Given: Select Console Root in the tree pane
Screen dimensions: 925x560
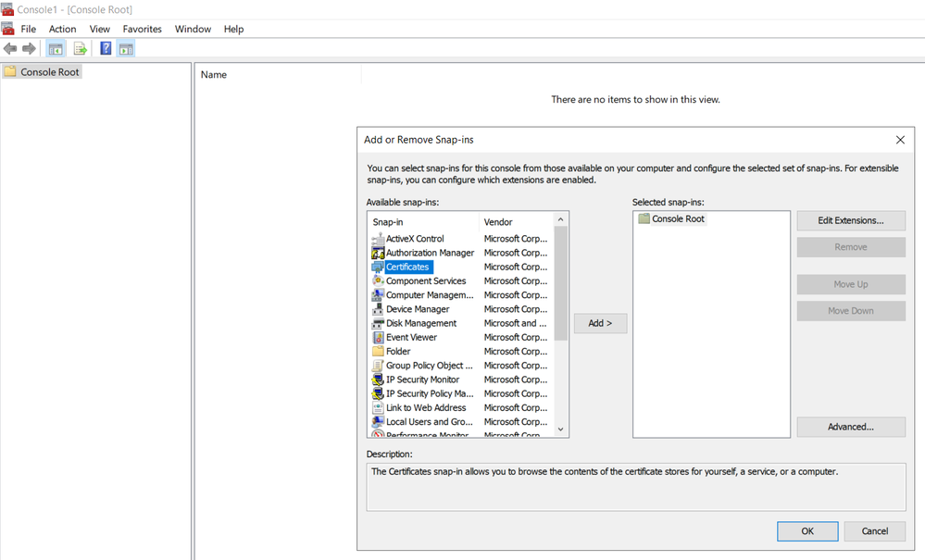Looking at the screenshot, I should [x=49, y=72].
